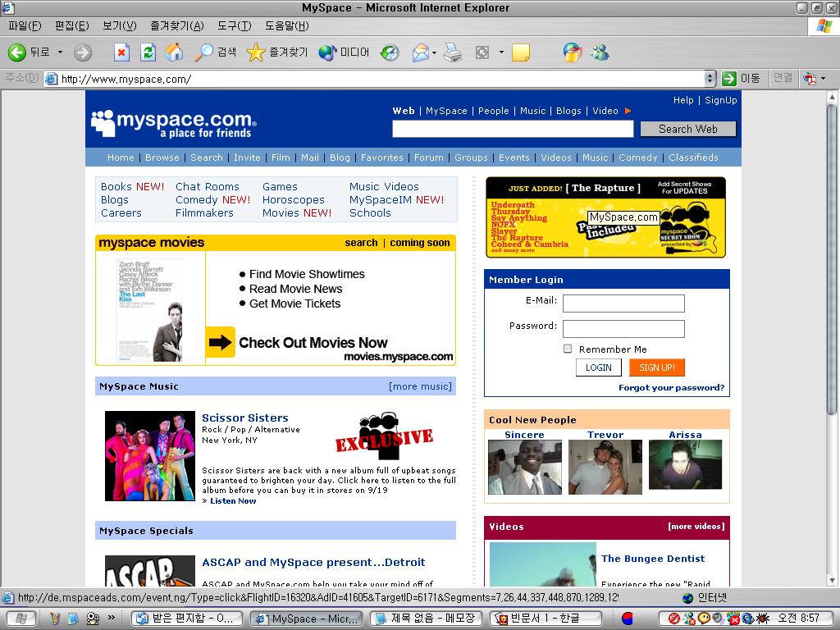
Task: Open the Media globe toolbar icon
Action: 326,52
